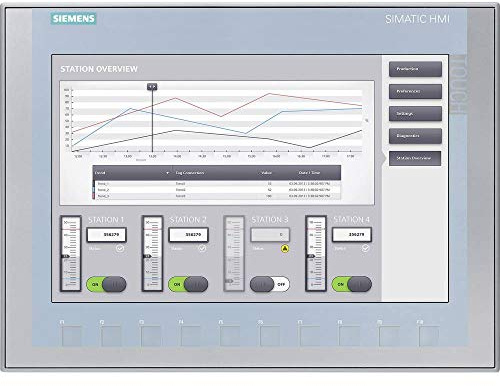Tap the F2 function key
The image size is (500, 386).
[111, 336]
